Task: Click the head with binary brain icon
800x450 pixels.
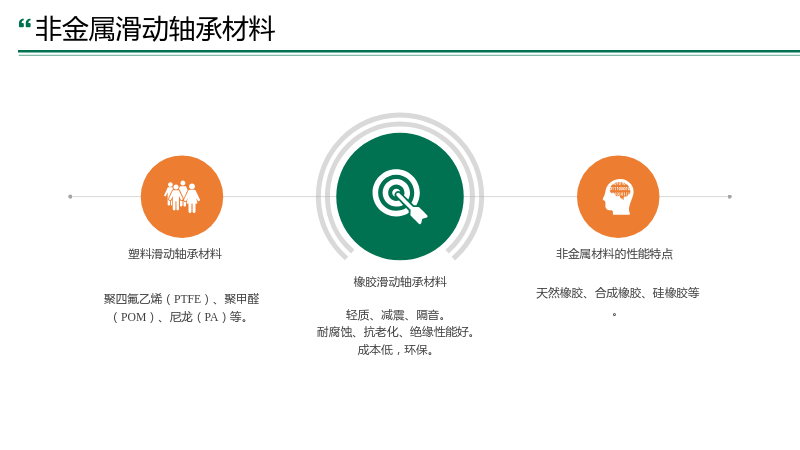Action: point(618,197)
